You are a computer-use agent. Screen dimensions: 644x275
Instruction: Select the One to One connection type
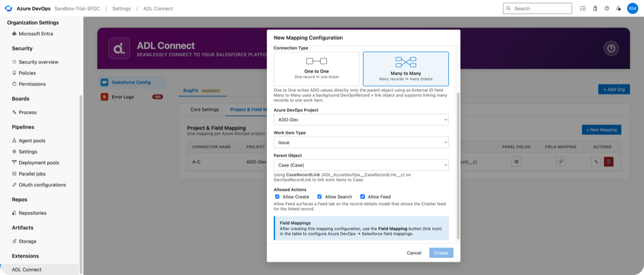pyautogui.click(x=317, y=69)
